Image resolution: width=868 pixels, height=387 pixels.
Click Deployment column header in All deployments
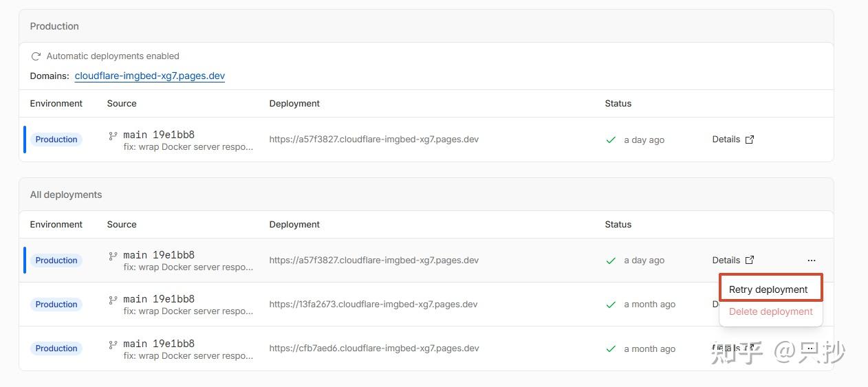(294, 224)
